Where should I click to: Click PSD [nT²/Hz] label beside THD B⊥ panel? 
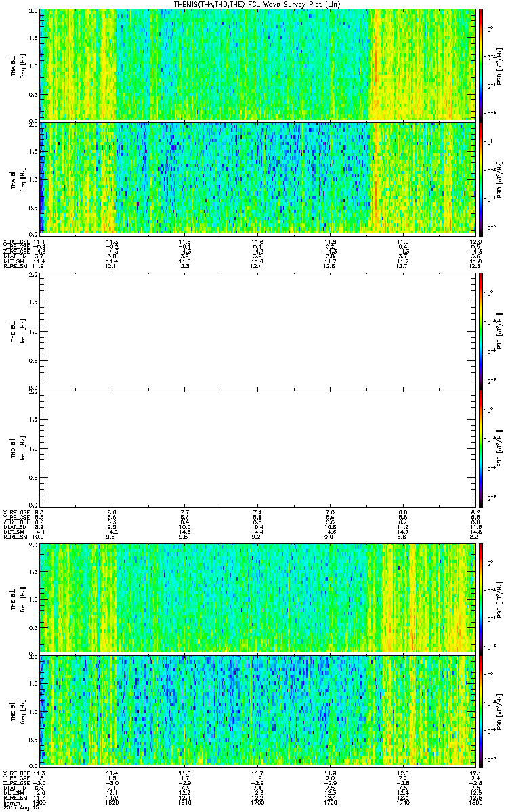501,332
